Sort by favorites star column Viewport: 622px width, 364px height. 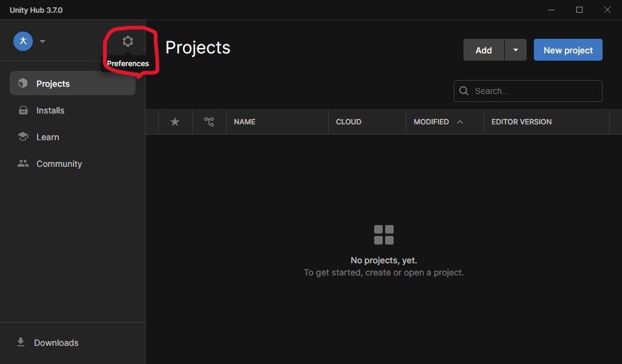pyautogui.click(x=175, y=122)
